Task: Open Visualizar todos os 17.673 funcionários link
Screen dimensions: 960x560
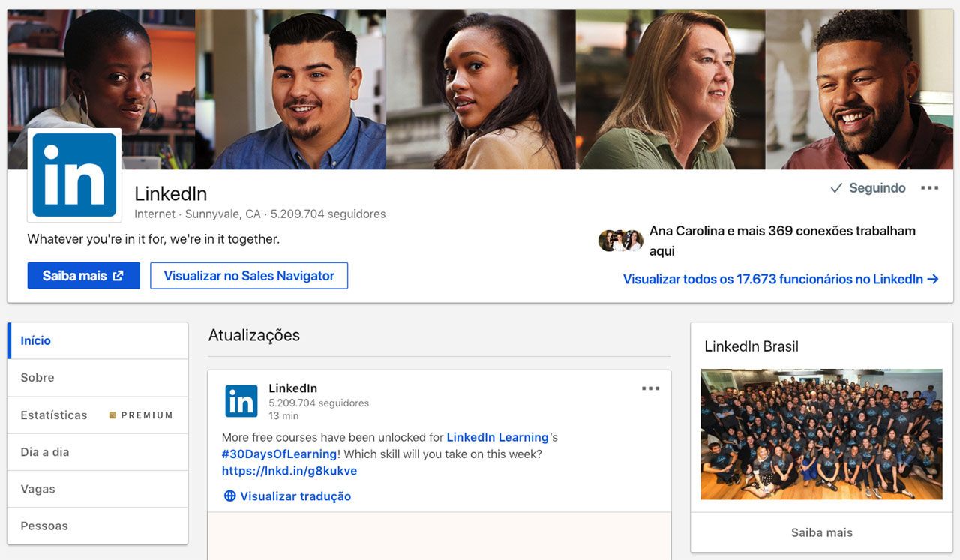Action: [781, 279]
